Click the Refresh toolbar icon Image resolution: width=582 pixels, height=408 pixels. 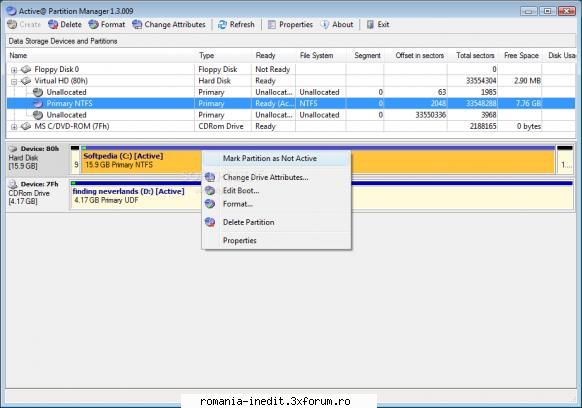(222, 25)
